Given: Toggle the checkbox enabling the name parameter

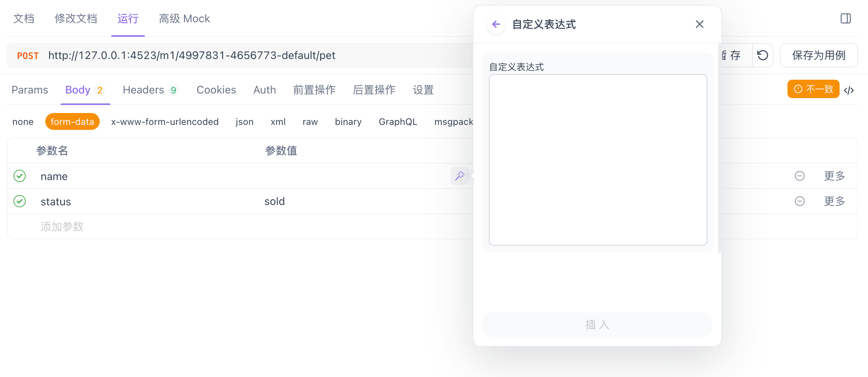Looking at the screenshot, I should pos(19,176).
